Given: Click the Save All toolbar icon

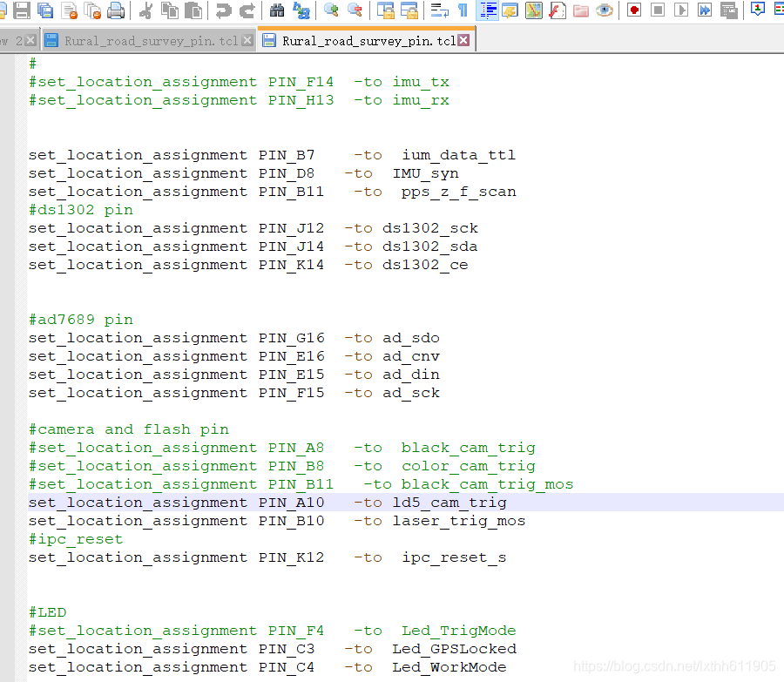Looking at the screenshot, I should pyautogui.click(x=45, y=10).
